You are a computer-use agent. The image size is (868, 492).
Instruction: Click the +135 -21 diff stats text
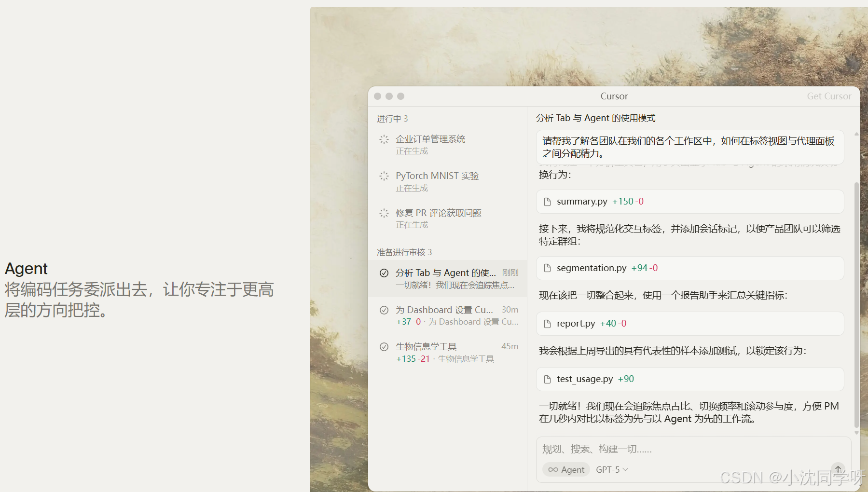413,359
